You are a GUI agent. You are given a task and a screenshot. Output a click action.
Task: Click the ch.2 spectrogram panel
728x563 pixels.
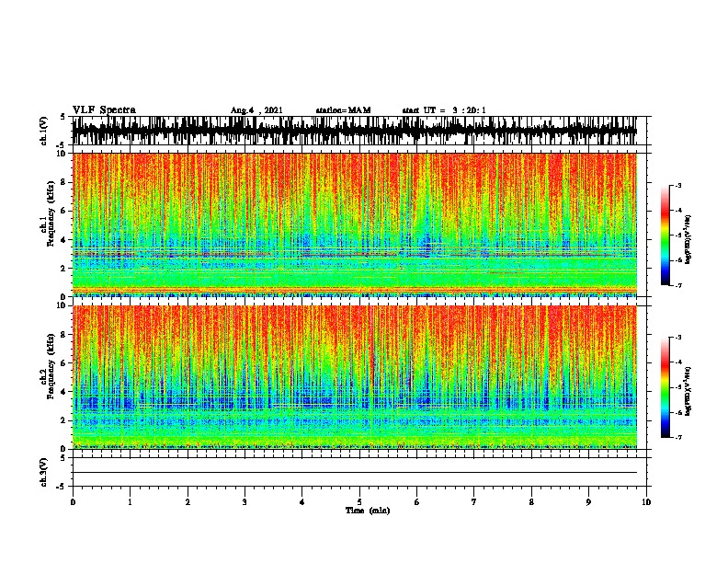click(x=355, y=377)
